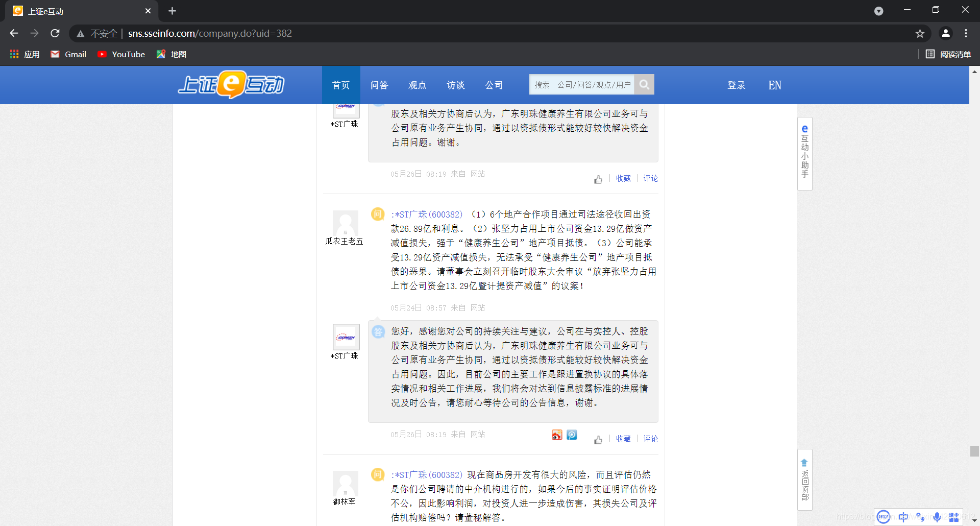Select the 公司 navigation tab
The width and height of the screenshot is (980, 526).
pos(494,85)
